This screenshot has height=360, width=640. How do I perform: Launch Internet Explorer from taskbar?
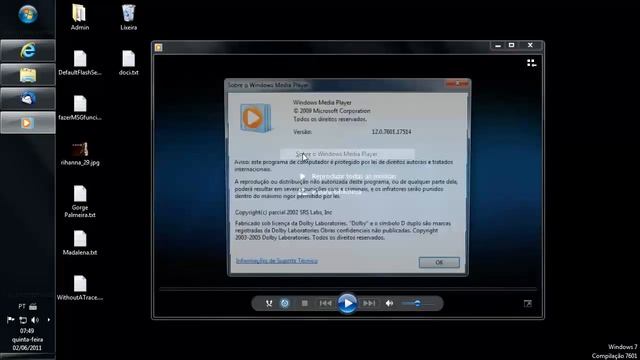point(28,51)
